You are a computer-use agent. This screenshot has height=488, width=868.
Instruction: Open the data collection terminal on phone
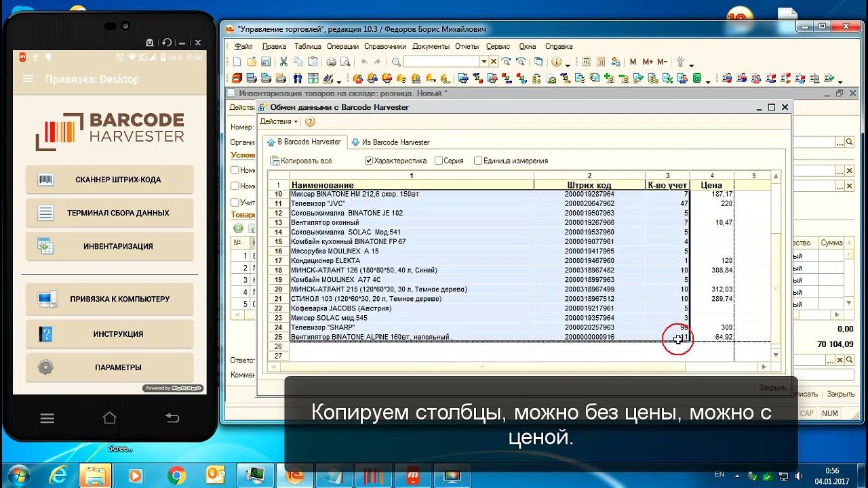pos(109,213)
